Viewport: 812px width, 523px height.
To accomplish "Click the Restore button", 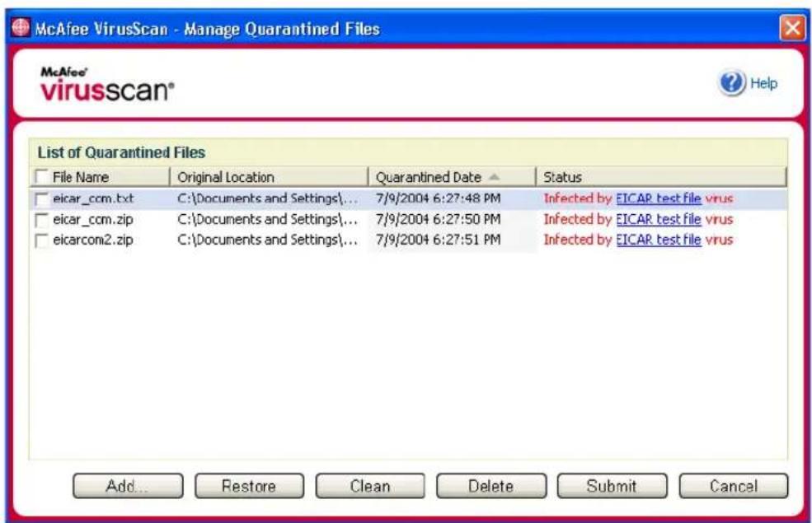I will click(x=249, y=486).
